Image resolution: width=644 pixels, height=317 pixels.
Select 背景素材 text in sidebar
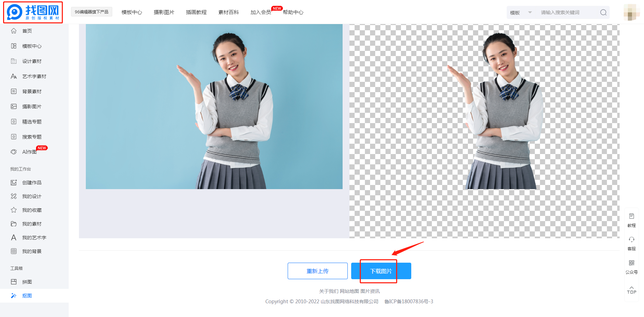[32, 91]
